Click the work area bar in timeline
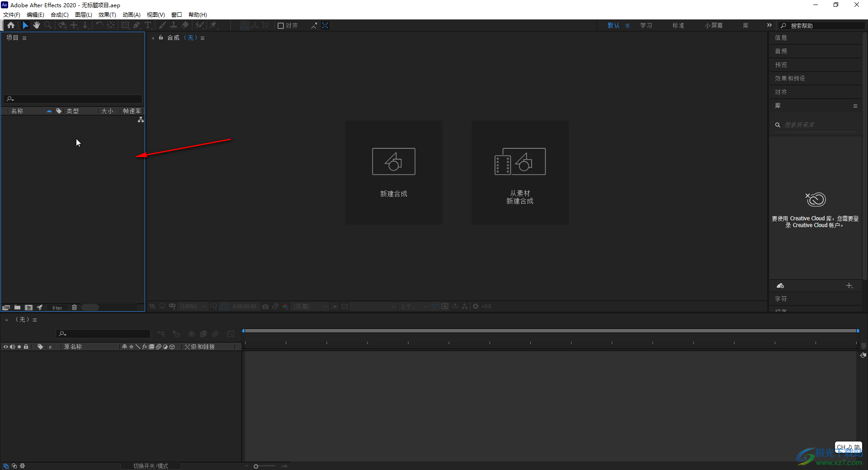868x470 pixels. (550, 331)
